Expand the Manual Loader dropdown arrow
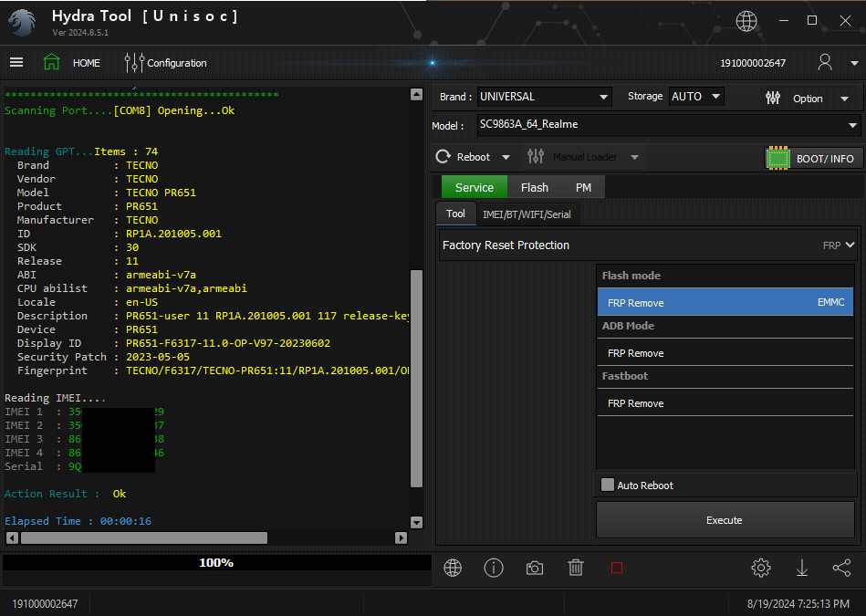 pos(634,158)
